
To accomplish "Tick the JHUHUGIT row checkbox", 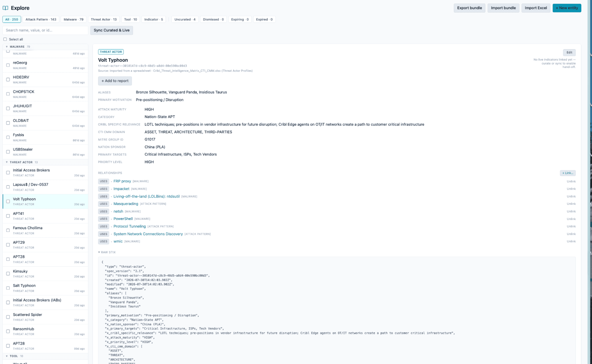I will coord(8,108).
